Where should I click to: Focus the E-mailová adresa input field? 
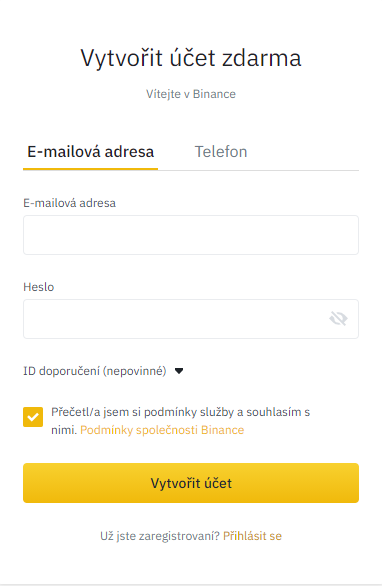[191, 235]
